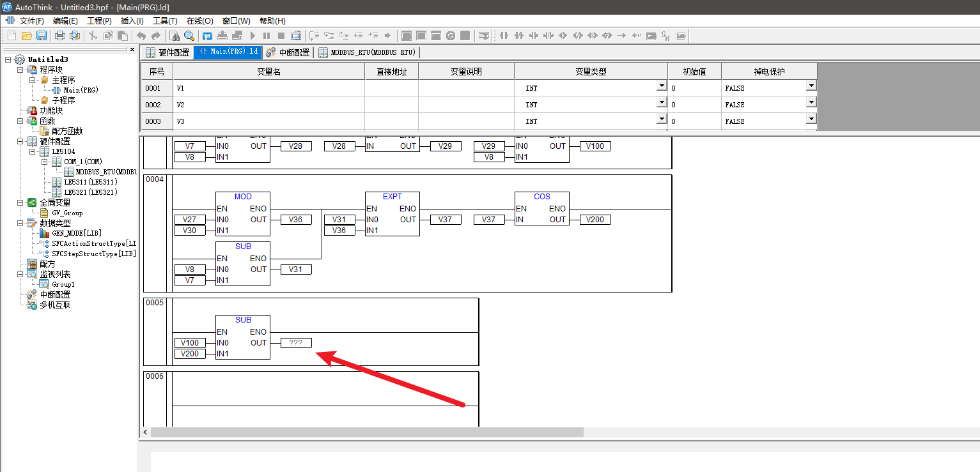This screenshot has width=980, height=472.
Task: Open variable type dropdown for V2
Action: tap(662, 102)
